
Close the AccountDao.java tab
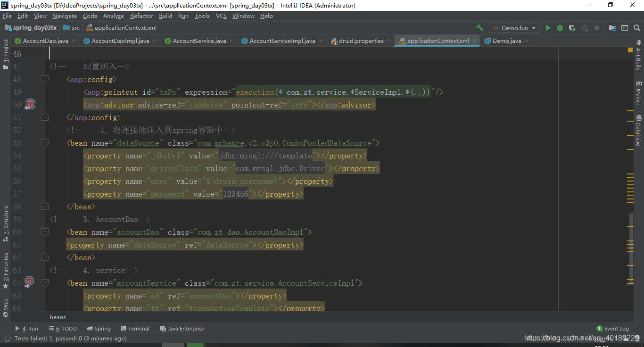[73, 41]
